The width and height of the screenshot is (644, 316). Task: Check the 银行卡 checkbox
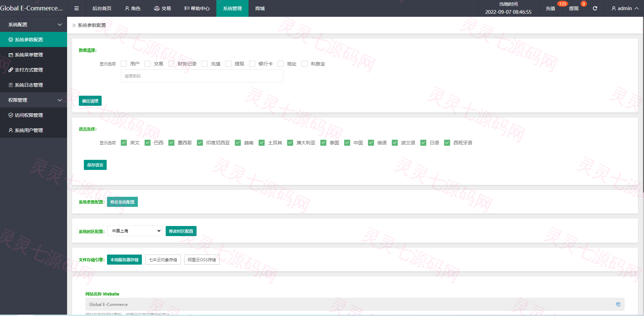pyautogui.click(x=252, y=64)
